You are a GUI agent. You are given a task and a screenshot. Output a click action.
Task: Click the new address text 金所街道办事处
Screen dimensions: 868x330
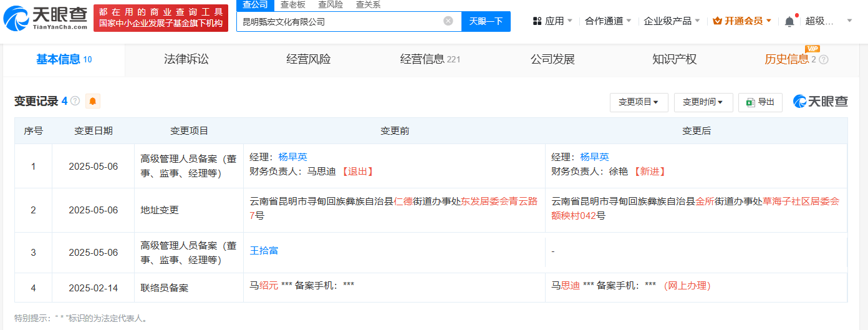729,201
